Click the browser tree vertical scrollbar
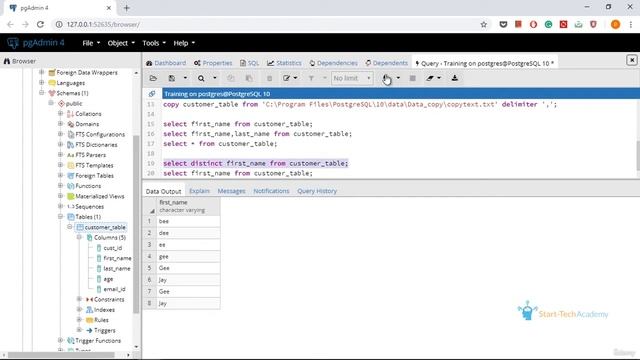The image size is (640, 360). [136, 224]
